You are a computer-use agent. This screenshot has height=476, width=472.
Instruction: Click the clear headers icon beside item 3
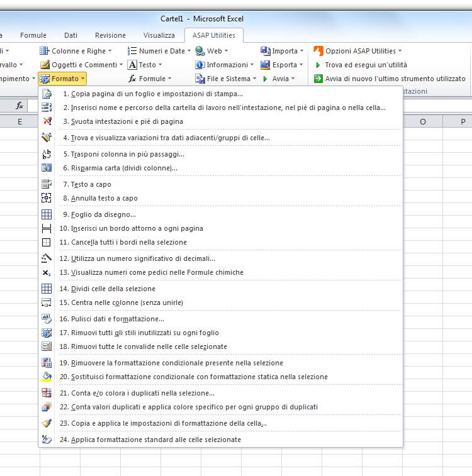[47, 121]
